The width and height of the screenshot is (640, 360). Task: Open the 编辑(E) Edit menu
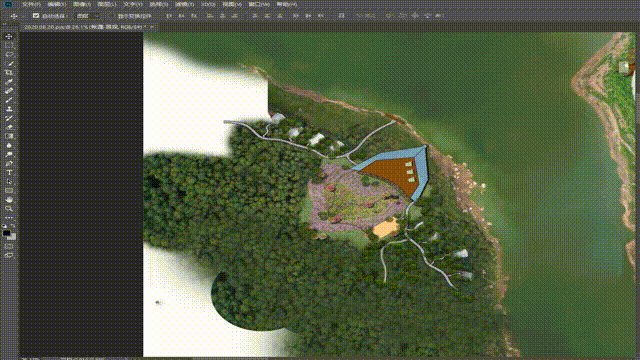pyautogui.click(x=57, y=4)
